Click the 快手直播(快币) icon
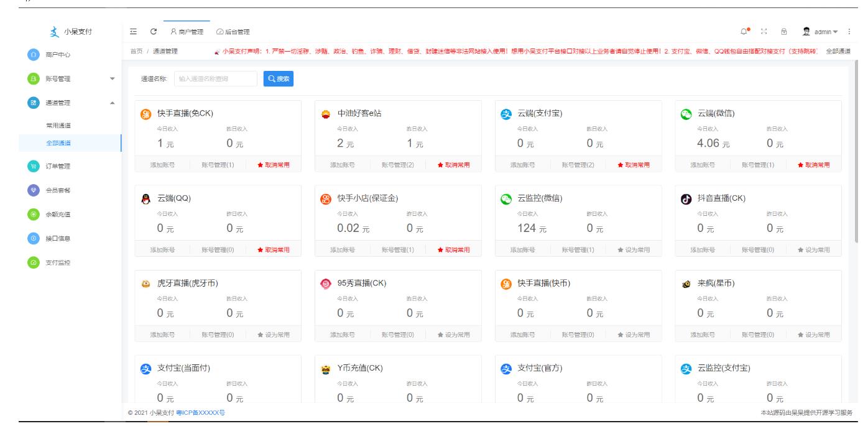868x426 pixels. click(506, 284)
